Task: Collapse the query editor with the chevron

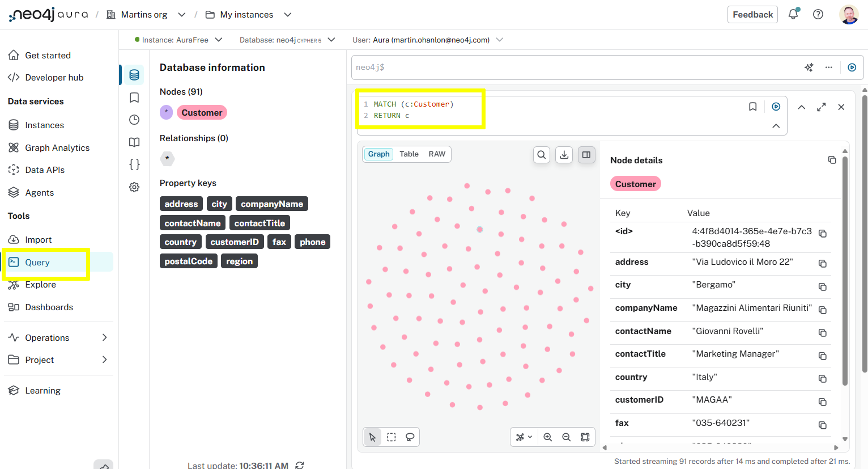Action: coord(776,126)
